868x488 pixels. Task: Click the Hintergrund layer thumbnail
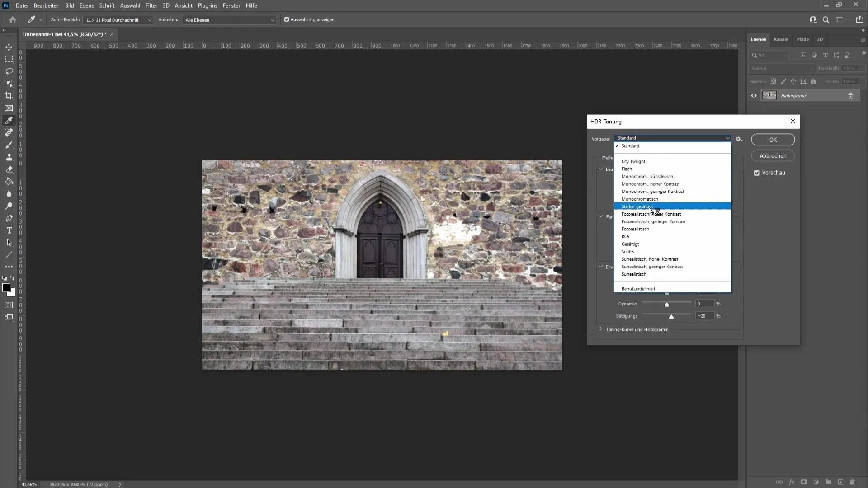click(769, 95)
